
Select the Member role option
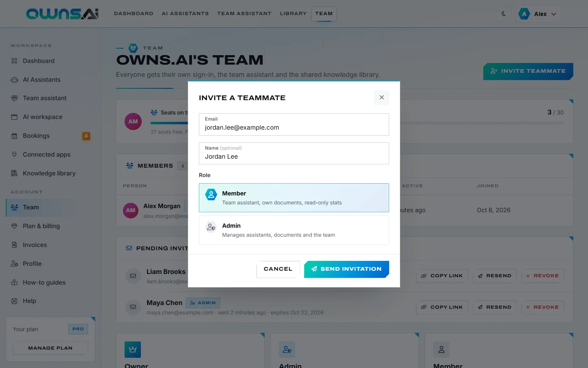294,197
